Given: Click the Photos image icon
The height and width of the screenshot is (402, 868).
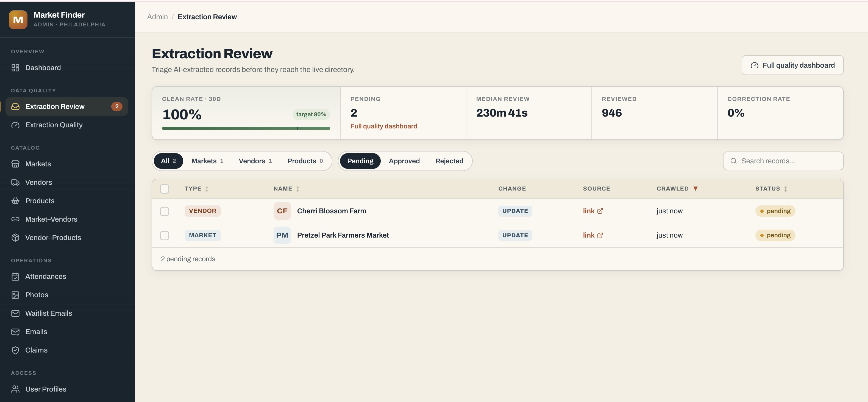Looking at the screenshot, I should [15, 295].
